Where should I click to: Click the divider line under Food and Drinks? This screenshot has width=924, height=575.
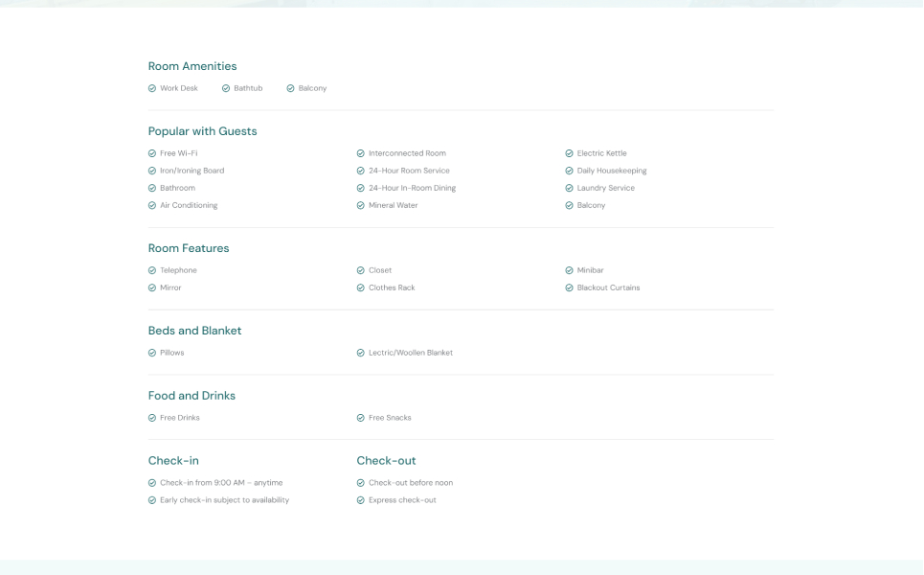pos(460,437)
